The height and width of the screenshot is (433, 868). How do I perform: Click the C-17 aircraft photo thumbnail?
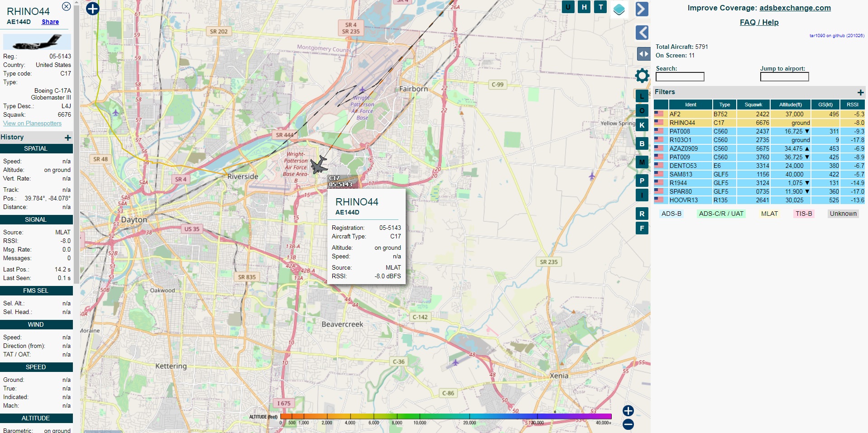click(x=37, y=42)
